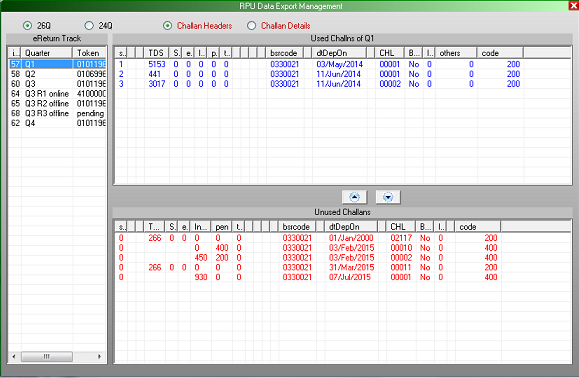This screenshot has height=378, width=579.
Task: Click the Quarter column header
Action: click(47, 53)
